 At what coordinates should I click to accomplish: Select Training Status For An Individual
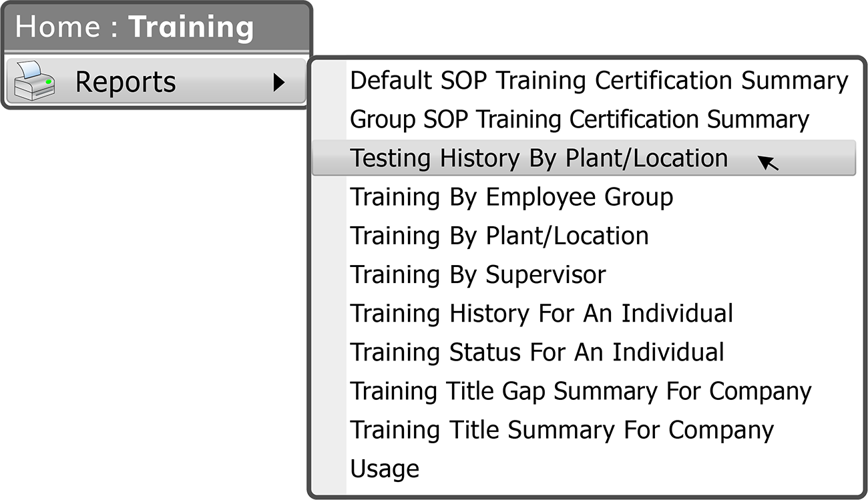(537, 352)
